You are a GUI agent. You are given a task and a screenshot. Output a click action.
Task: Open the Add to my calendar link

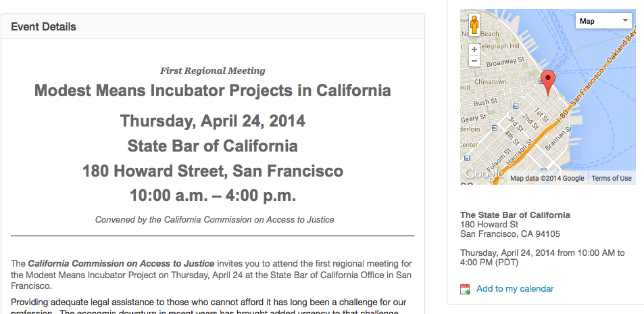click(515, 289)
